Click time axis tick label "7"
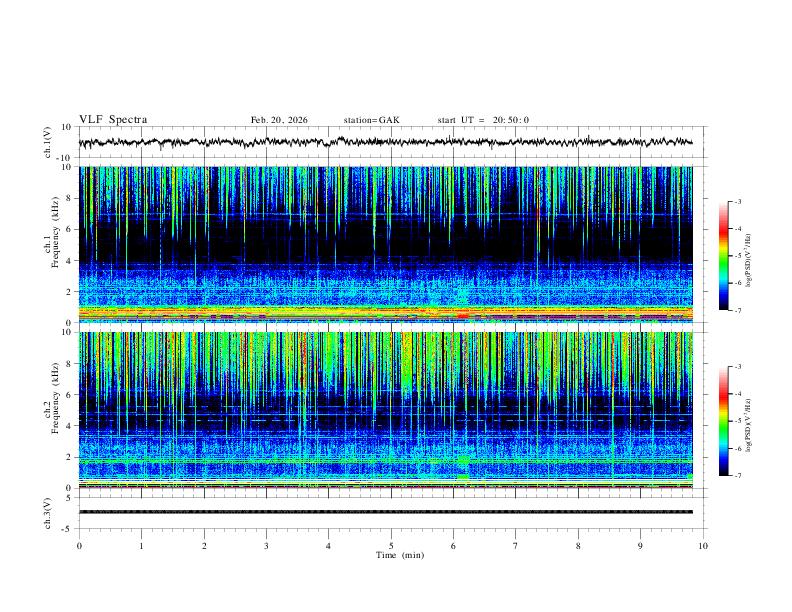The image size is (792, 612). coord(516,546)
